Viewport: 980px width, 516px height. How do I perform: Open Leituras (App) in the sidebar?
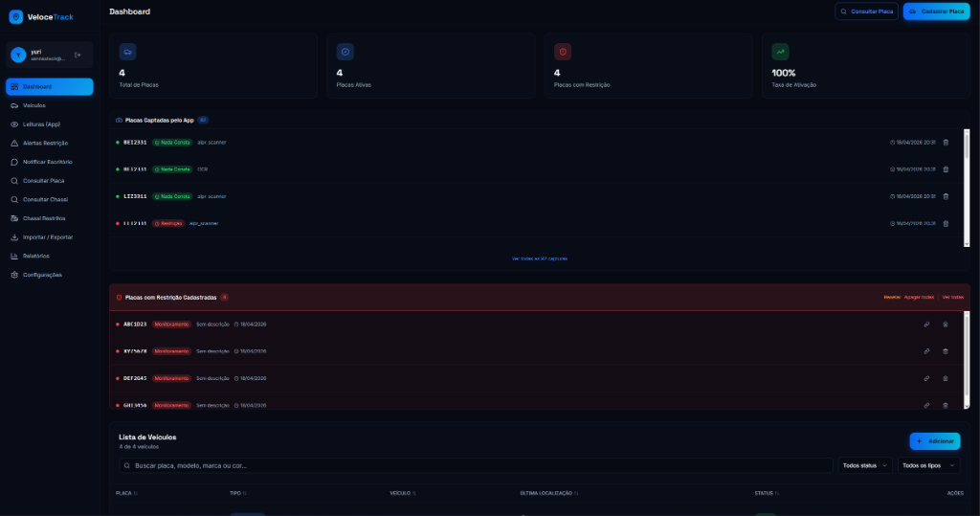point(50,124)
